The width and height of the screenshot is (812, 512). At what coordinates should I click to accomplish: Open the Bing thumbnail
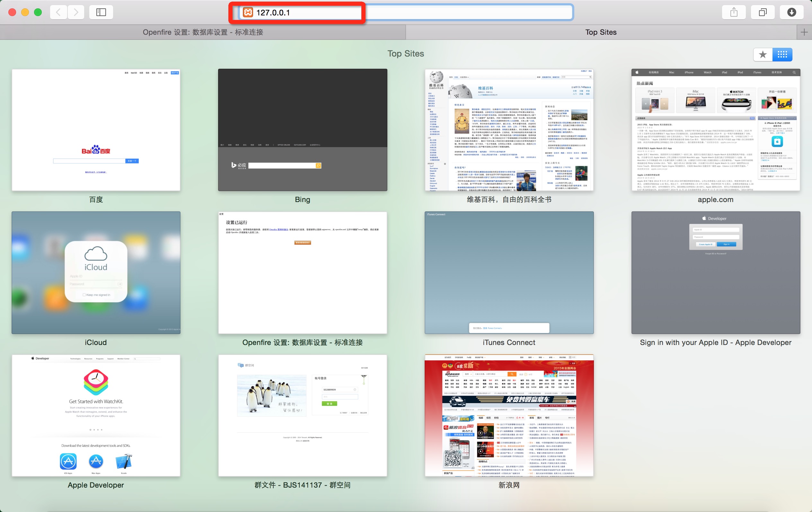pyautogui.click(x=303, y=130)
